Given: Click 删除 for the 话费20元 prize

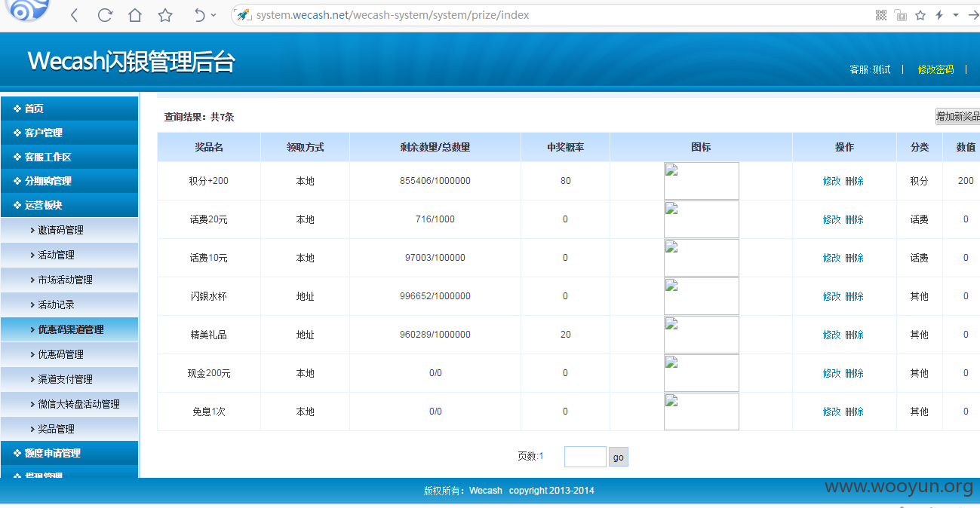Looking at the screenshot, I should 854,219.
